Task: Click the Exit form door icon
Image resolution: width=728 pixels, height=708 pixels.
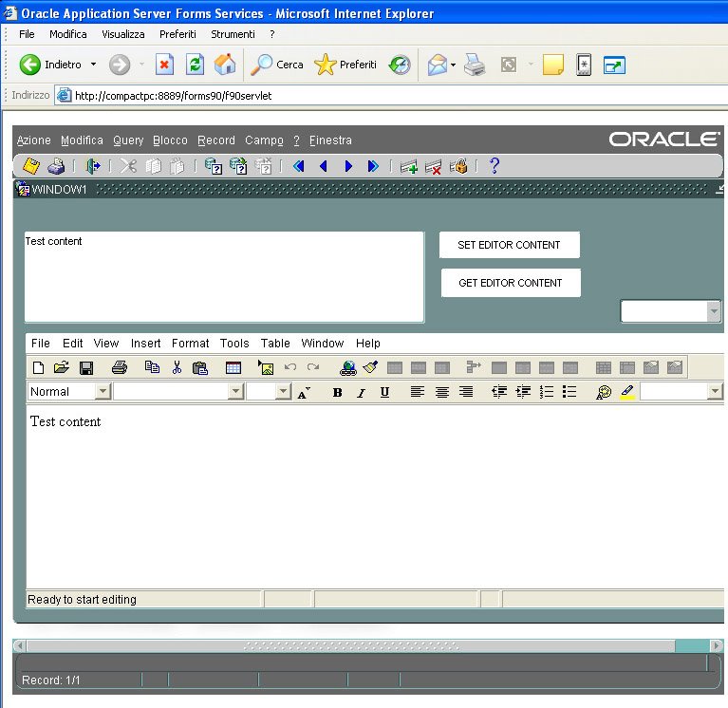Action: point(93,166)
